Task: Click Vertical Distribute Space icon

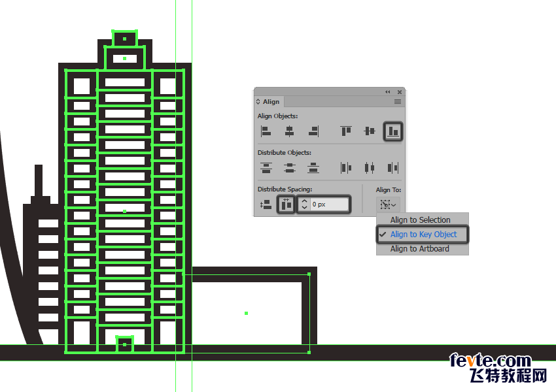Action: (x=266, y=204)
